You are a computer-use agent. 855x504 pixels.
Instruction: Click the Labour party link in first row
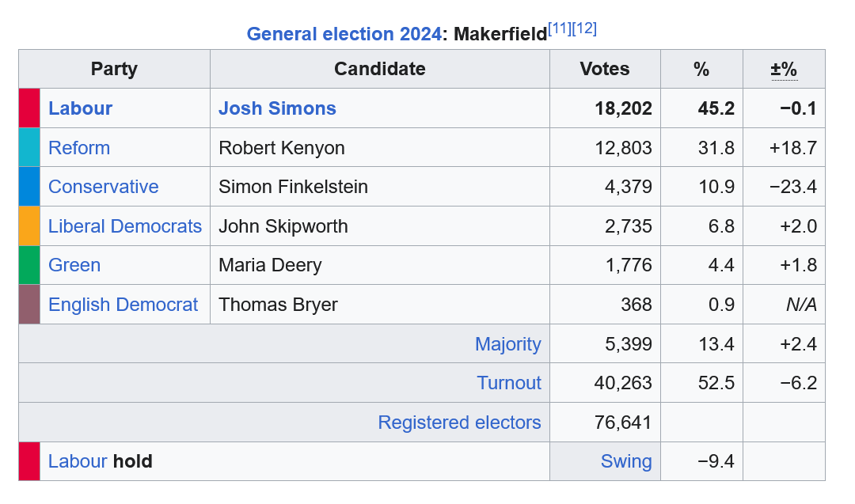click(80, 108)
